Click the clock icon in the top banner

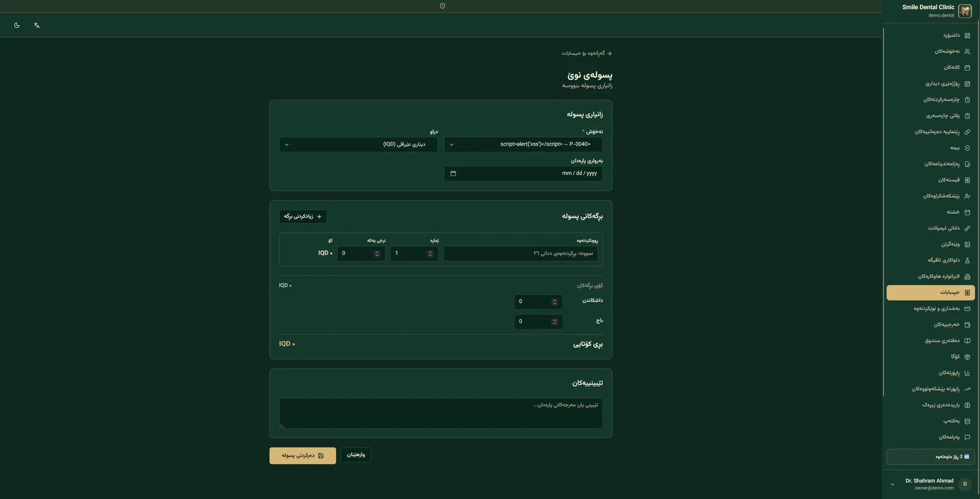tap(442, 6)
